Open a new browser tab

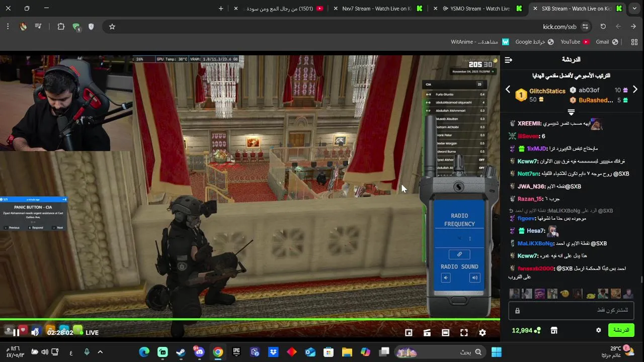click(221, 9)
